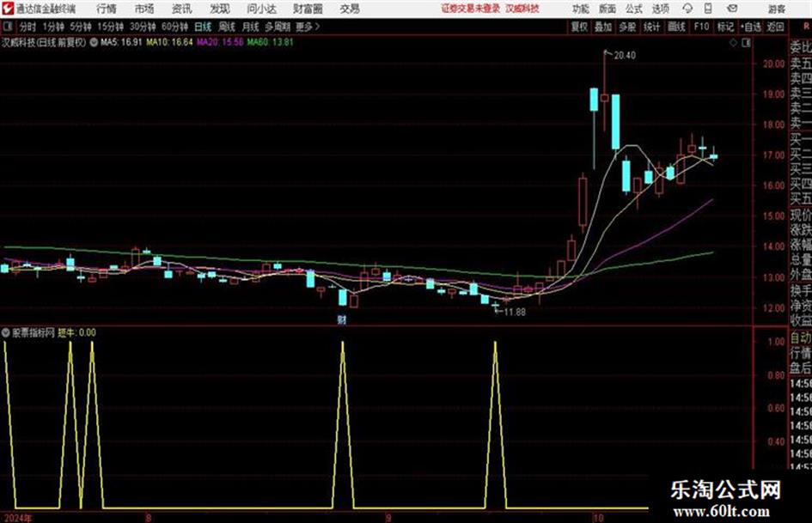812x523 pixels.
Task: Click the MA5: 16.91 value label
Action: tap(121, 42)
